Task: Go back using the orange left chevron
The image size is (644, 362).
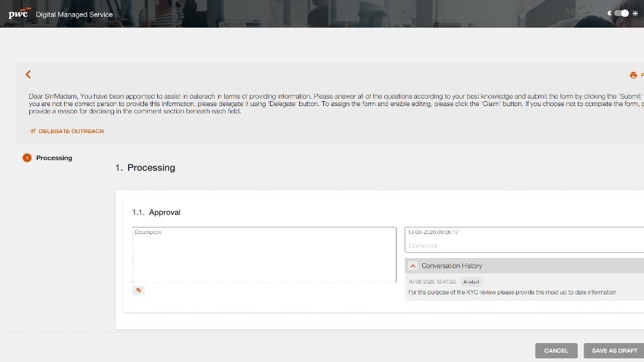Action: tap(28, 74)
